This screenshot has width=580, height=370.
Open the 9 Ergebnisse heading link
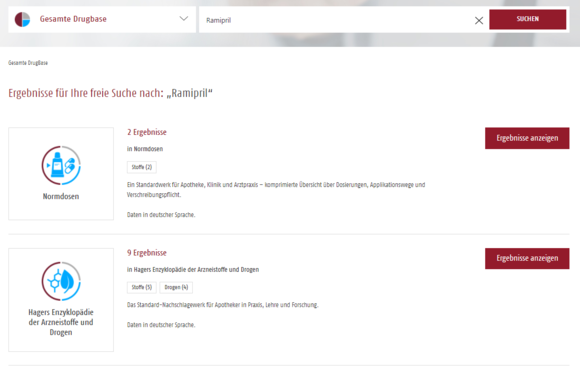coord(147,253)
